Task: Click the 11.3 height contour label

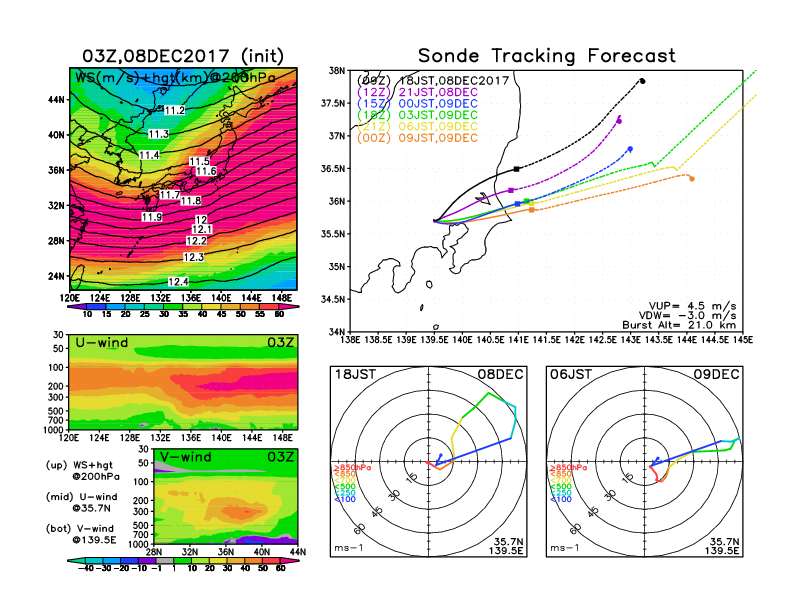Action: [x=159, y=134]
